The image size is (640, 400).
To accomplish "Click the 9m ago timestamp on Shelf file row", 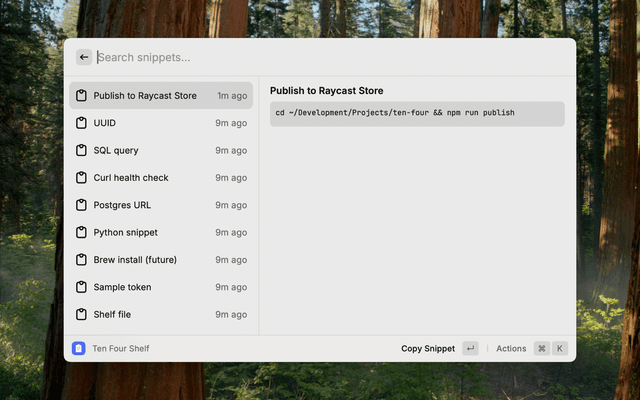I will point(231,315).
